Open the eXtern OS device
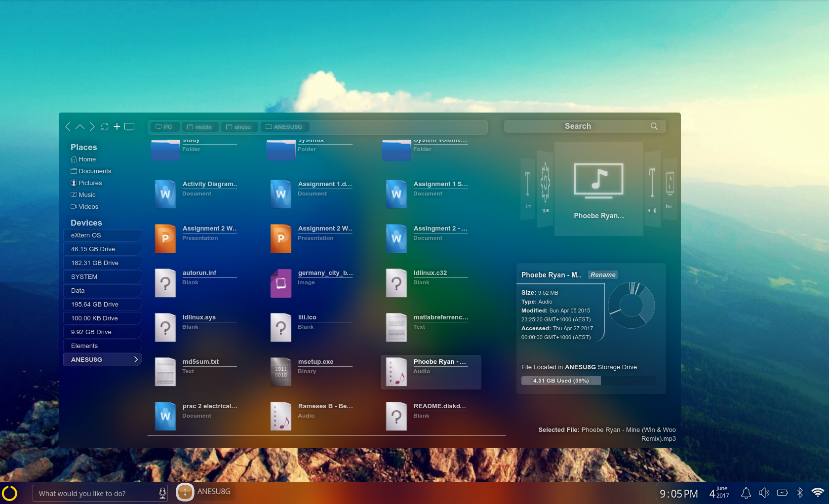829x504 pixels. pyautogui.click(x=103, y=235)
